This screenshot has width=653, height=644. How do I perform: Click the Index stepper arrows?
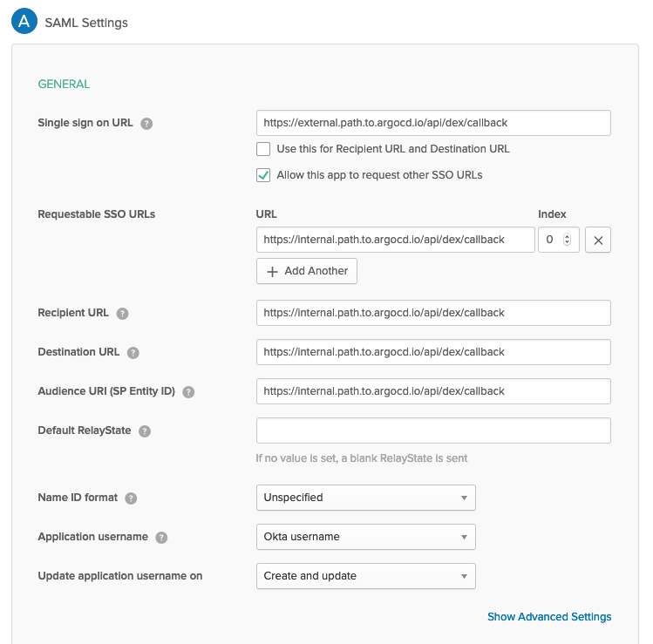point(568,240)
